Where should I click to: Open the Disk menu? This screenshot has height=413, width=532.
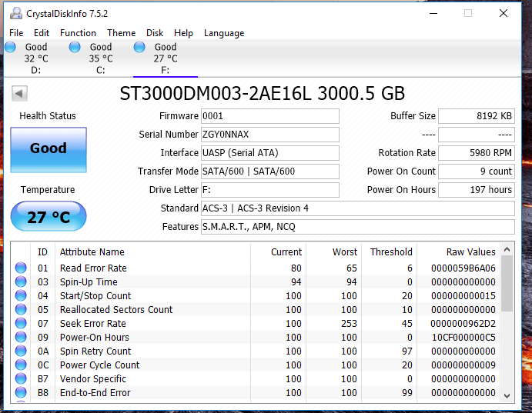coord(155,33)
